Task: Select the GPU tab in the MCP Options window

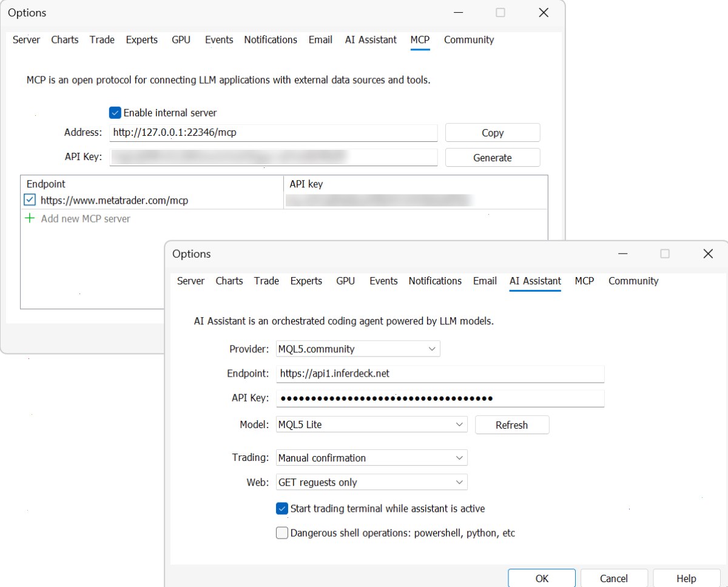Action: 181,39
